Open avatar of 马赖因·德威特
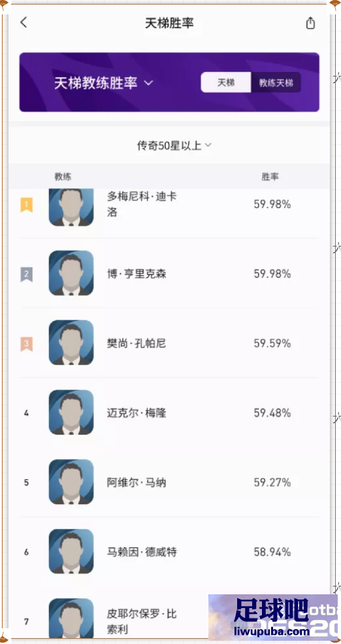Viewport: 341px width, 644px height. pos(71,552)
